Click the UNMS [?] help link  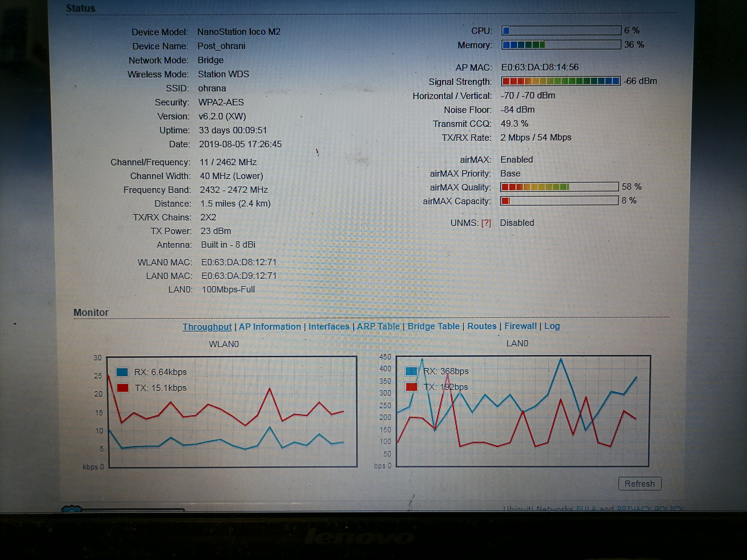click(486, 223)
